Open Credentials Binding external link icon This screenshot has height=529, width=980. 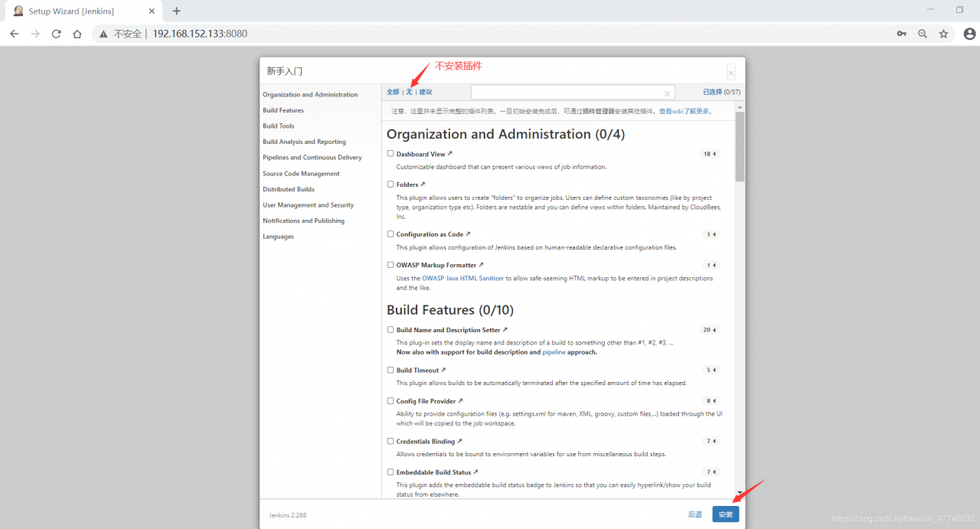[x=459, y=441]
